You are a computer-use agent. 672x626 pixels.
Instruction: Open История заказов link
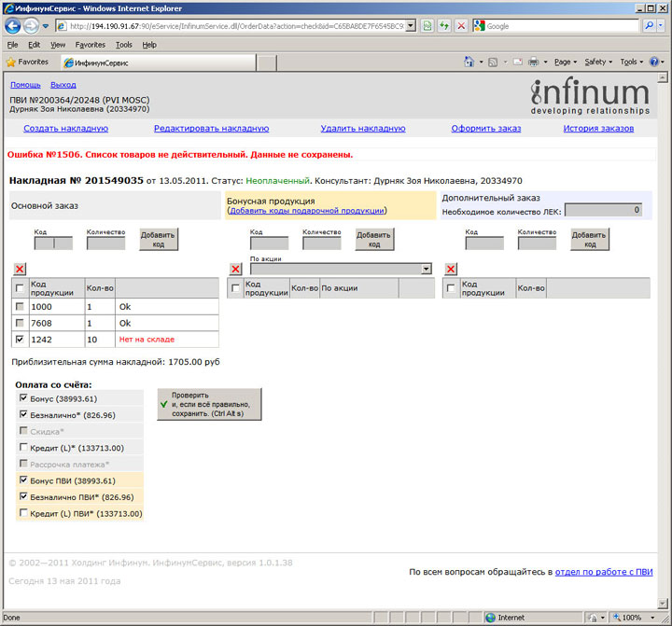pos(598,128)
